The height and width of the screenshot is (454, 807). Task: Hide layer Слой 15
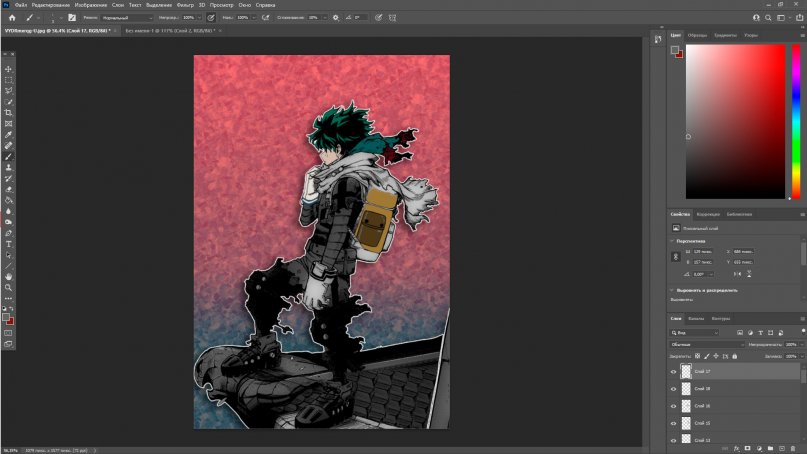[x=673, y=424]
